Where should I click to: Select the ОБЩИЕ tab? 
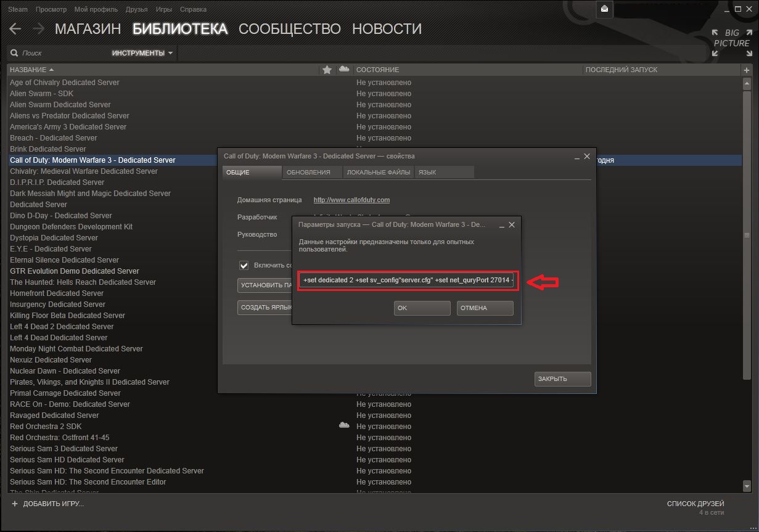pyautogui.click(x=252, y=172)
